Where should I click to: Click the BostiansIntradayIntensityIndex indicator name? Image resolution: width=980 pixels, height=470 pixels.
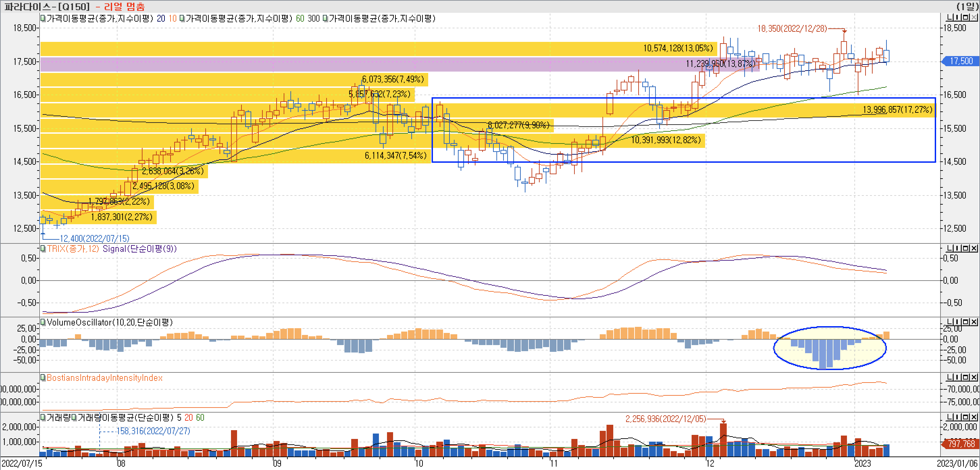[104, 377]
